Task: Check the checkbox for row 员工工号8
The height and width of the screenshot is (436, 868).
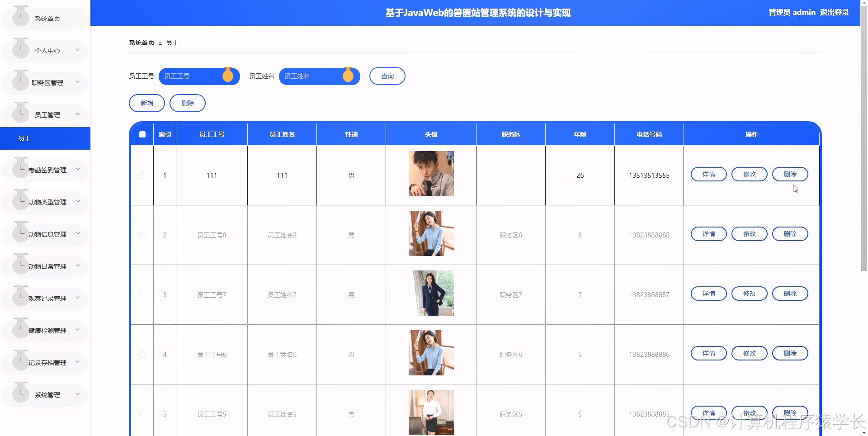Action: point(142,235)
